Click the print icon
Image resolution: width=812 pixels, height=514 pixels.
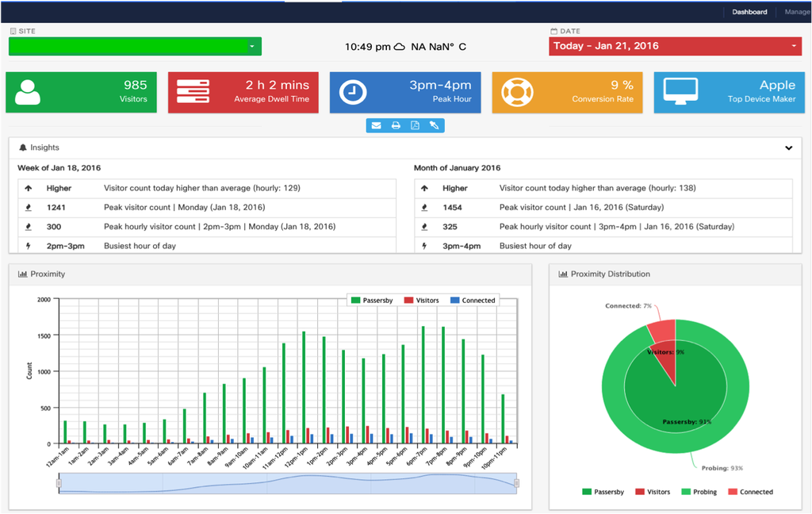pos(396,125)
